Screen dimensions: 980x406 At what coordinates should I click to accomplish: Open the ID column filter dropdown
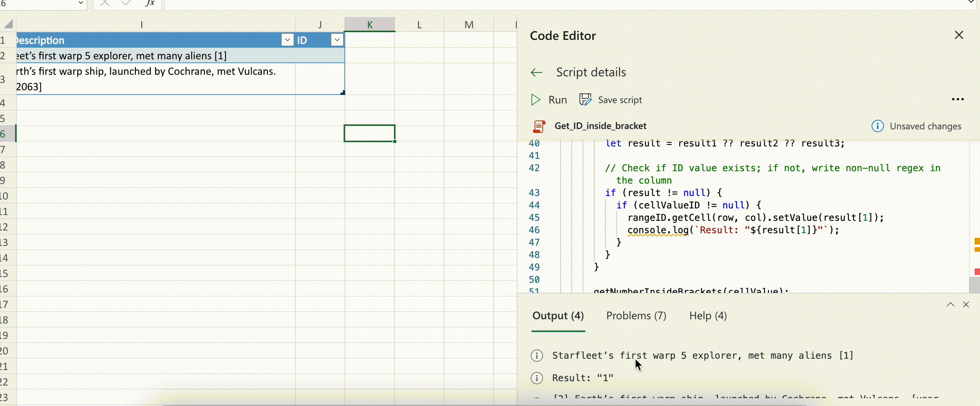point(337,40)
